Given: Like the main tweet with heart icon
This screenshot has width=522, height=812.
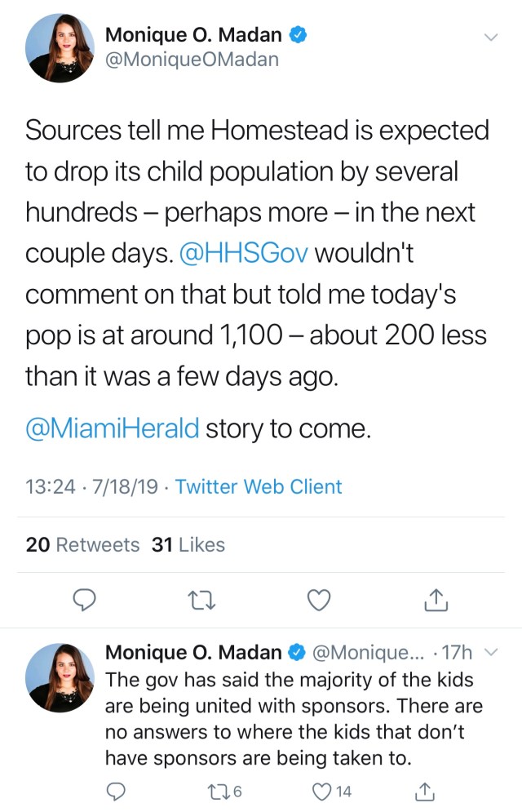Looking at the screenshot, I should coord(319,601).
